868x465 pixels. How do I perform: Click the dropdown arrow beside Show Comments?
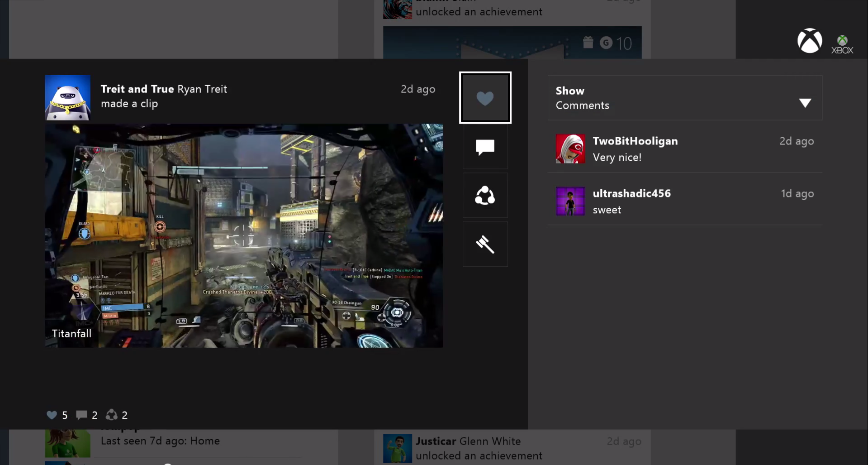805,103
